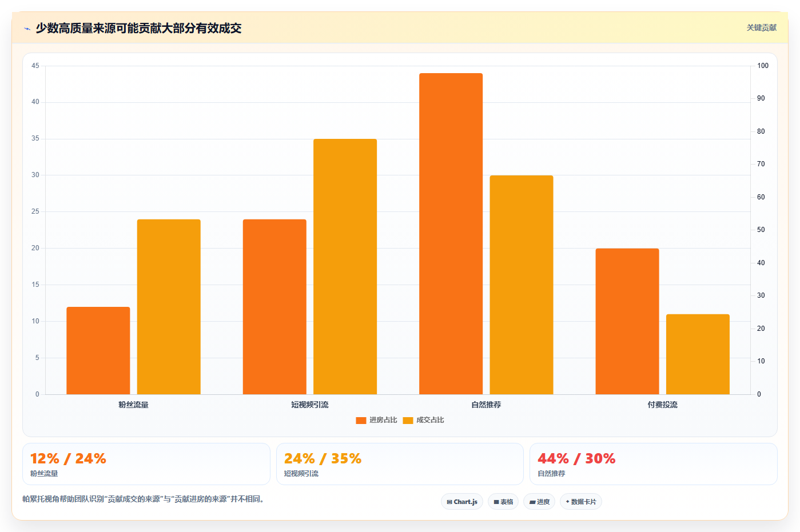Select the 数据卡片 tag chip
This screenshot has width=800, height=532.
pos(581,502)
